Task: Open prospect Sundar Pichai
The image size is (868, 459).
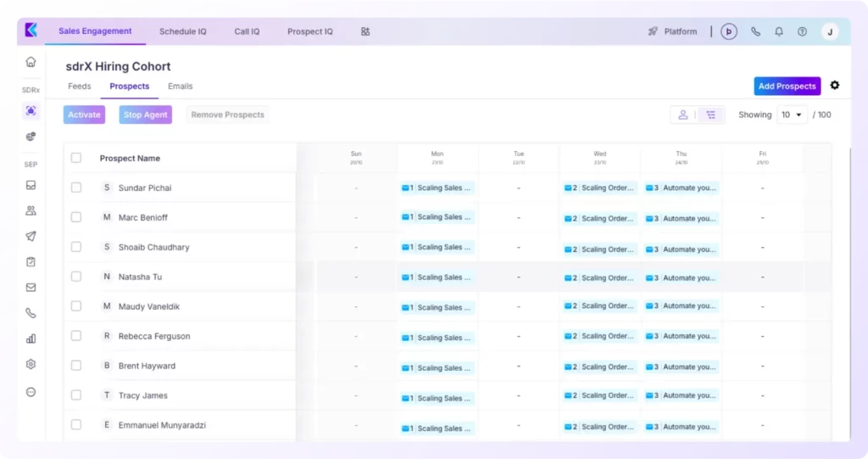Action: click(145, 188)
